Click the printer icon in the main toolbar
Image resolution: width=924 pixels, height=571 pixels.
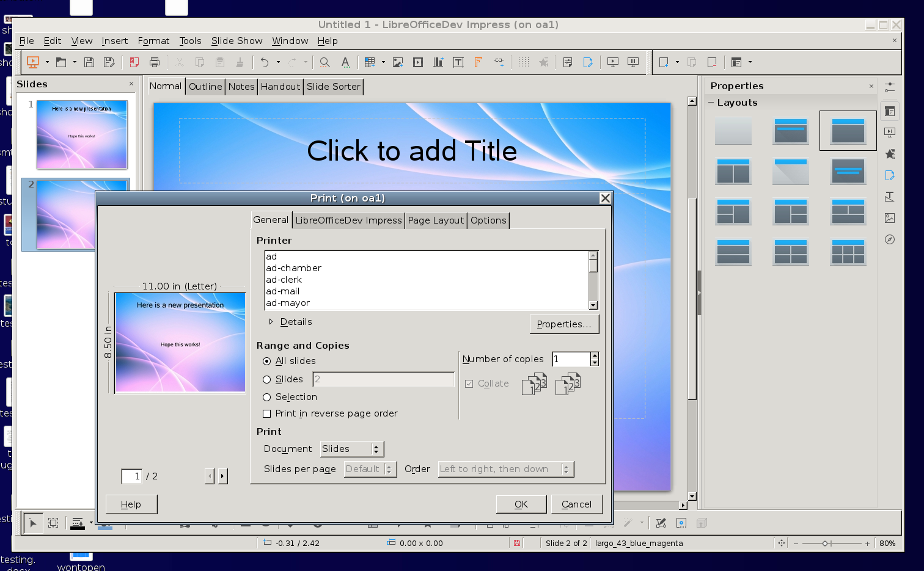tap(155, 62)
